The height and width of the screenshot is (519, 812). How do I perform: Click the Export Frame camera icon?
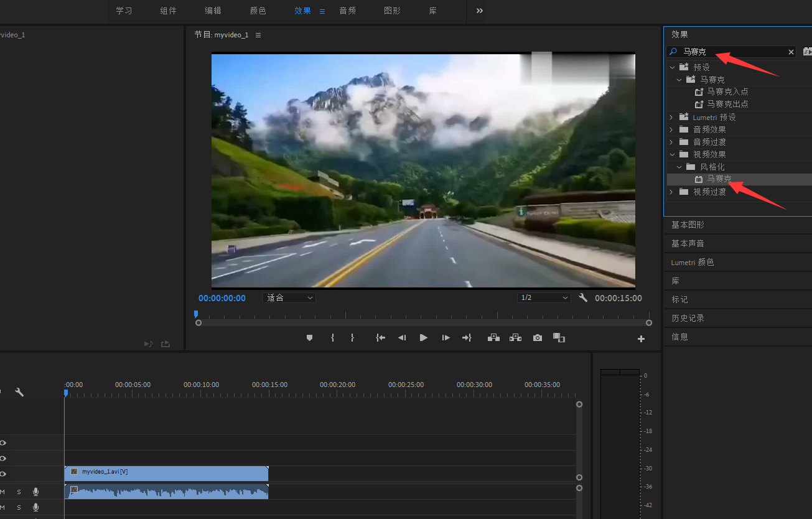tap(537, 338)
